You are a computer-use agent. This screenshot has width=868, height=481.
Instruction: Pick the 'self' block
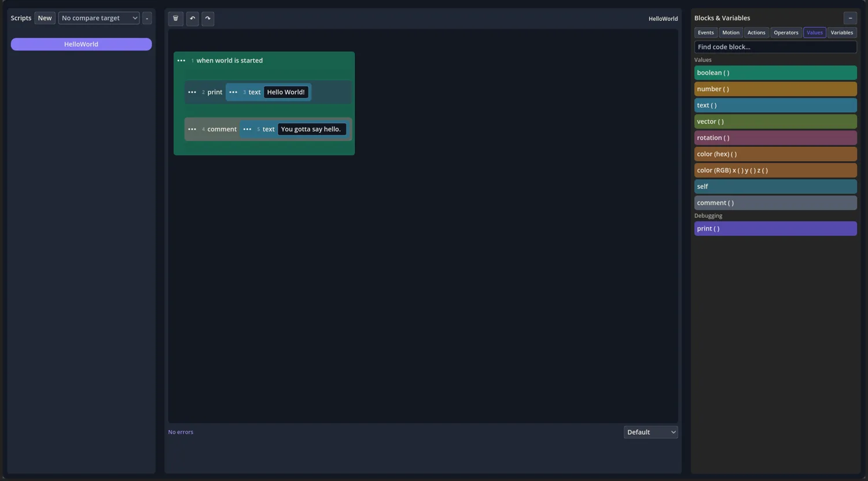tap(775, 186)
